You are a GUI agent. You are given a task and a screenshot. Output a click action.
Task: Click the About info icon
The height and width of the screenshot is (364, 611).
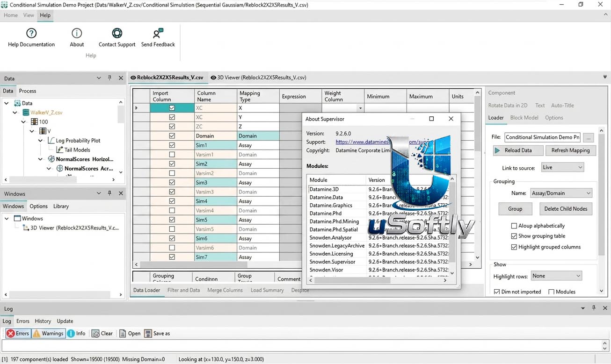(77, 33)
